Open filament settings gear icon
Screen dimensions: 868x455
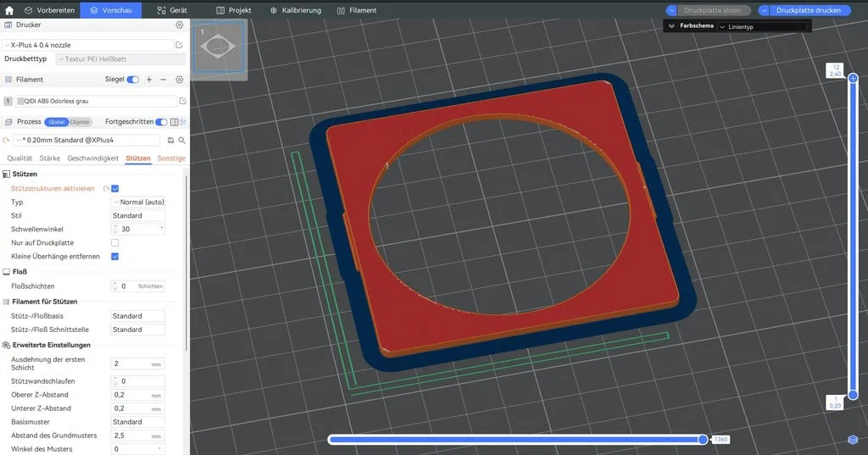click(x=180, y=80)
